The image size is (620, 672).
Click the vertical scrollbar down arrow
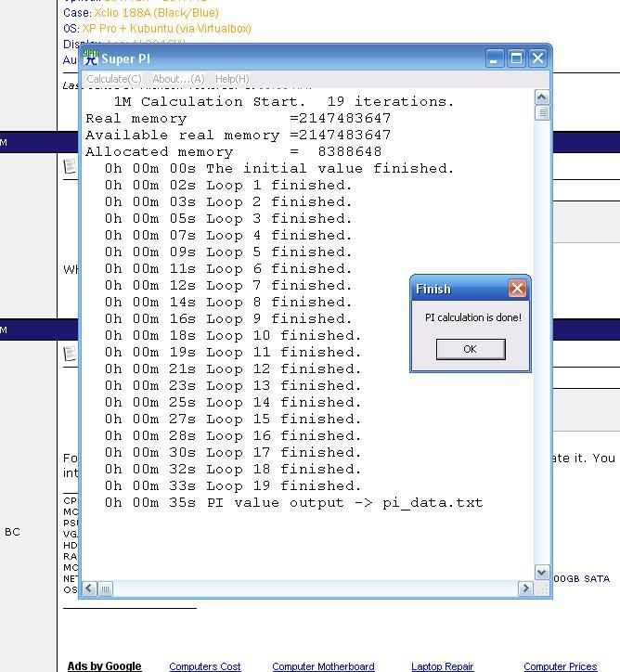pyautogui.click(x=542, y=572)
